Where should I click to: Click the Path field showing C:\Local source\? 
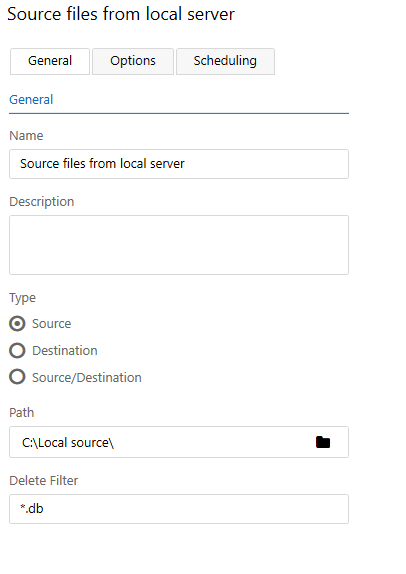(179, 442)
